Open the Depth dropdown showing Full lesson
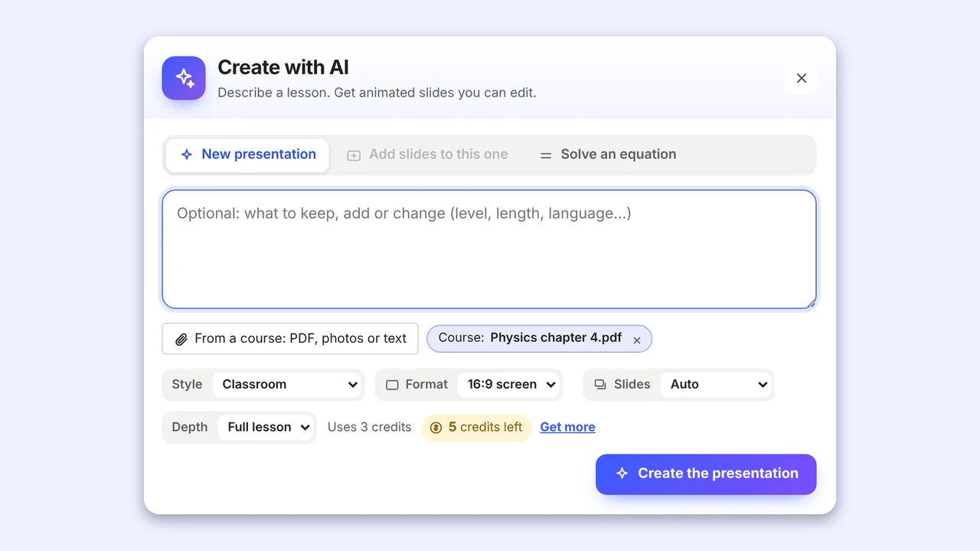 [266, 428]
